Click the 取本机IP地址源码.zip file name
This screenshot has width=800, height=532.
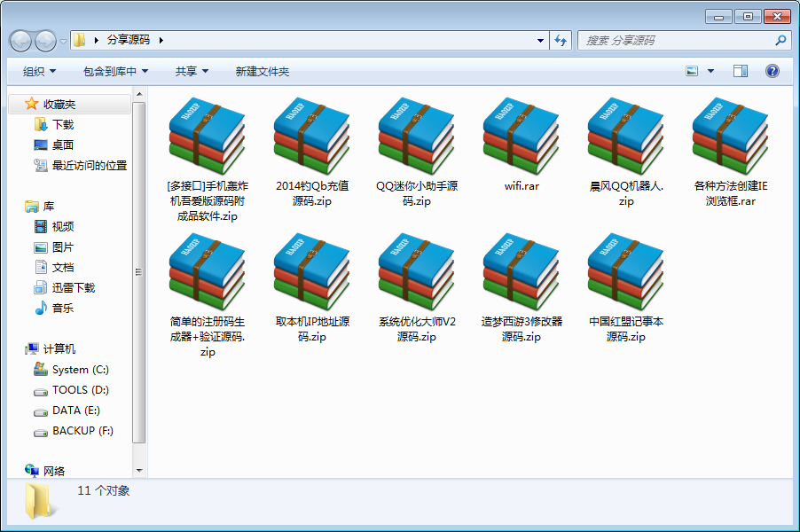click(x=312, y=329)
